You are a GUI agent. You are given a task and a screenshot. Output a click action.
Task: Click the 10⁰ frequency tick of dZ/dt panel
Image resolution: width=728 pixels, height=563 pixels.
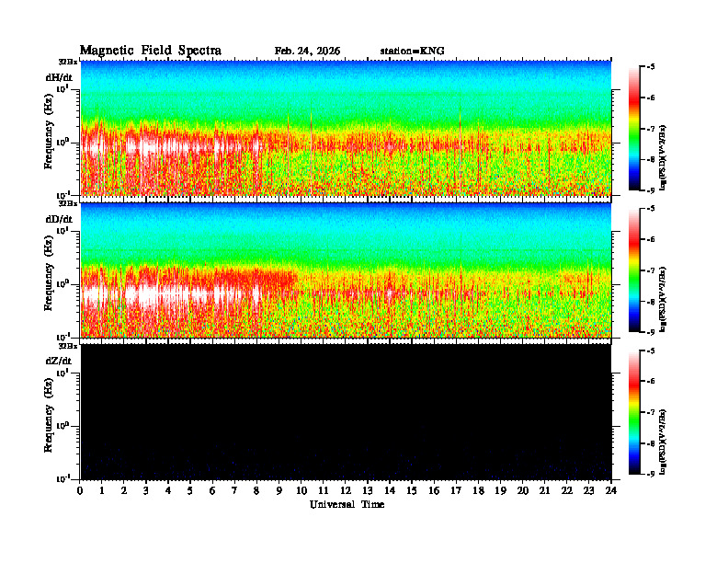coord(63,426)
